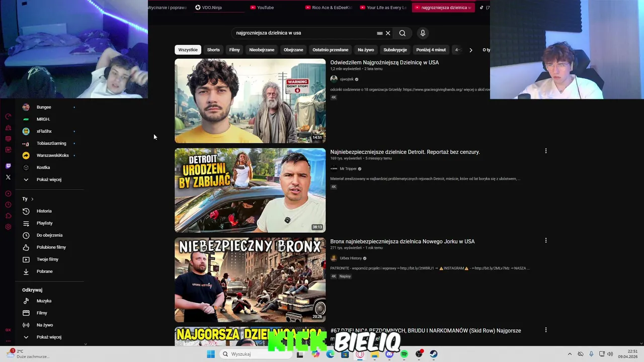
Task: Select the Wszystkie filter chip
Action: (188, 50)
